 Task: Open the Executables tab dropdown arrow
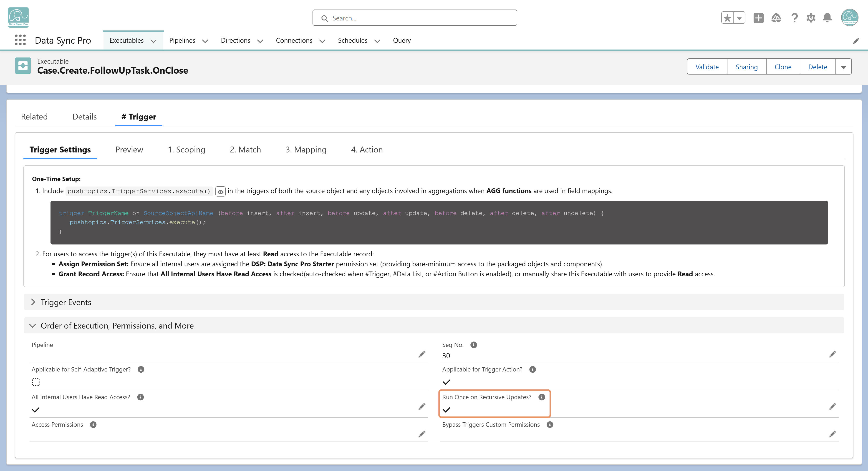coord(154,41)
